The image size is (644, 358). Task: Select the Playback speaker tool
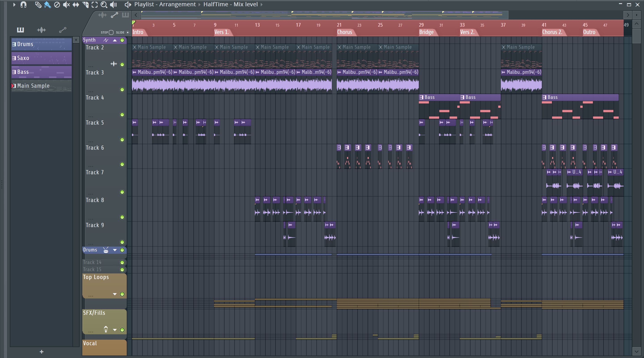(x=114, y=4)
